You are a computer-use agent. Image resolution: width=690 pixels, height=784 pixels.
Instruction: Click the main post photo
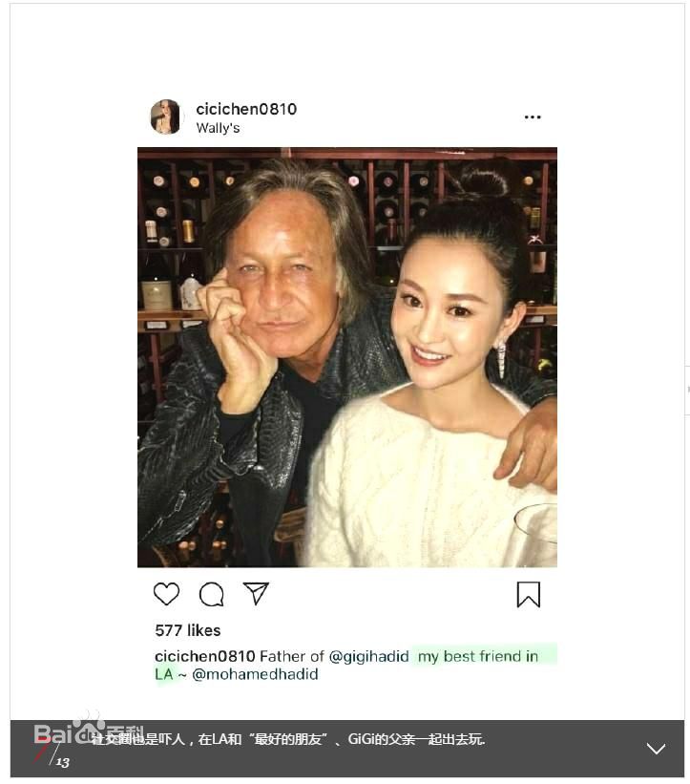[346, 357]
